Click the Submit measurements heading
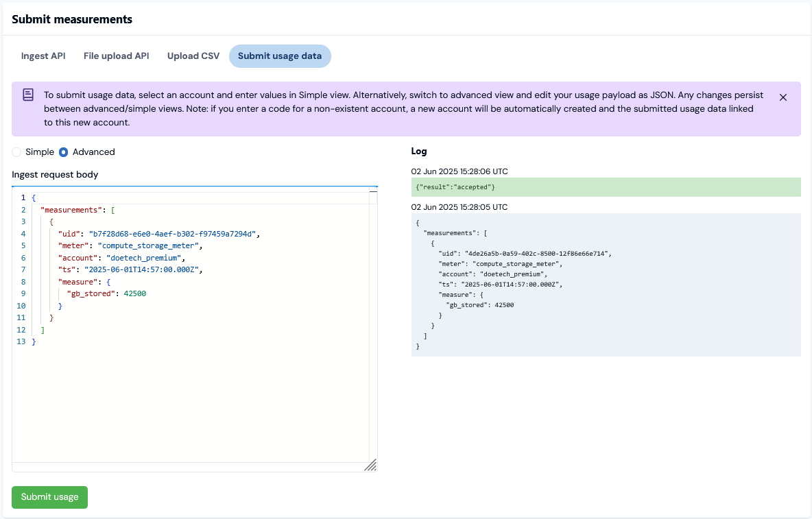The image size is (812, 519). tap(72, 19)
